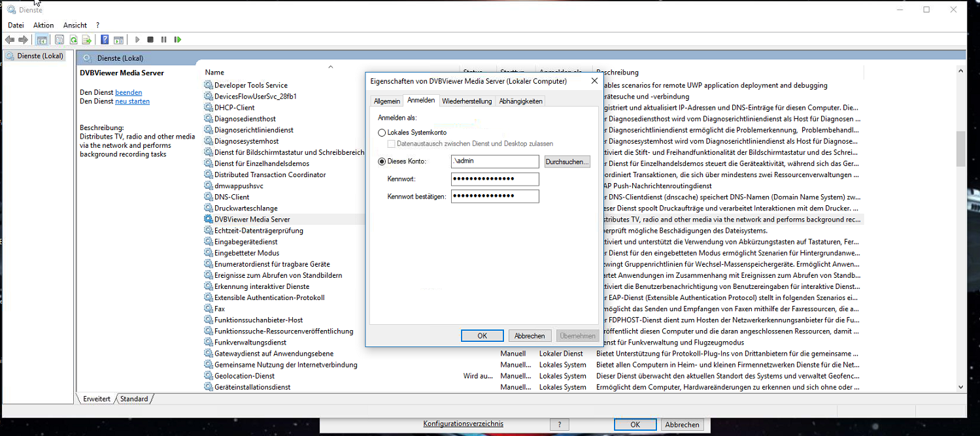Click the Übernehmen button

pos(577,335)
